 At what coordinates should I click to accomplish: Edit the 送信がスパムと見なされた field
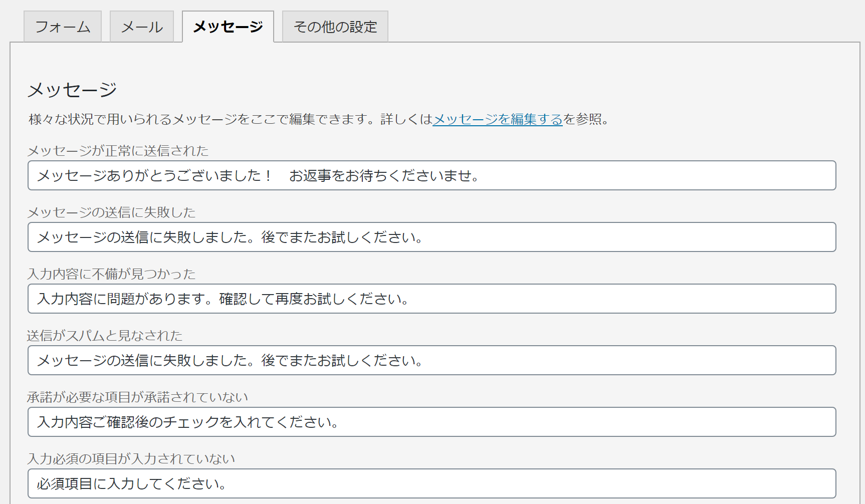[x=432, y=360]
